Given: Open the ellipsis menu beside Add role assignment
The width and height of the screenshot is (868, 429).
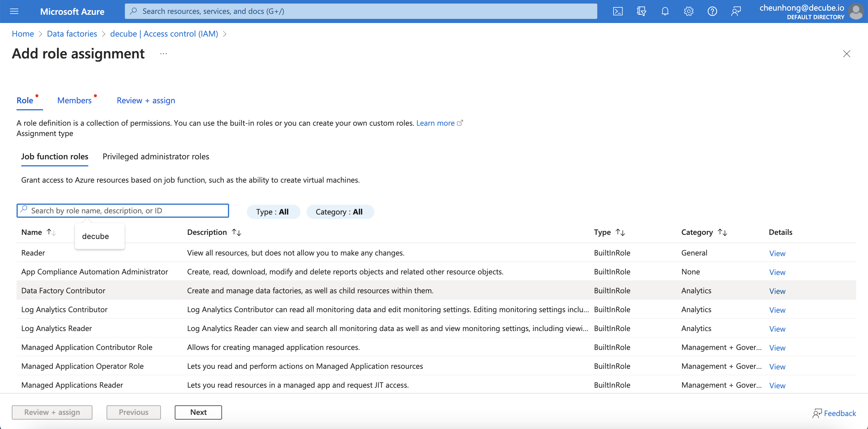Looking at the screenshot, I should 164,54.
